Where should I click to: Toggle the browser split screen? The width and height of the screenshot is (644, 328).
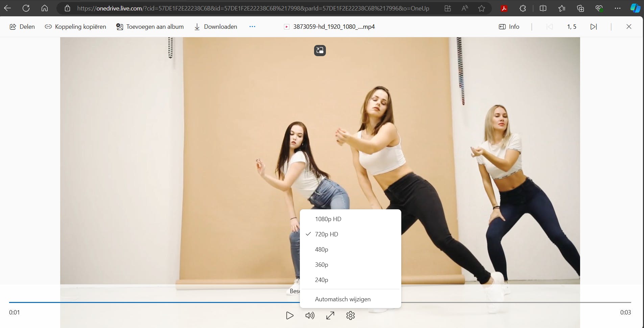point(543,8)
